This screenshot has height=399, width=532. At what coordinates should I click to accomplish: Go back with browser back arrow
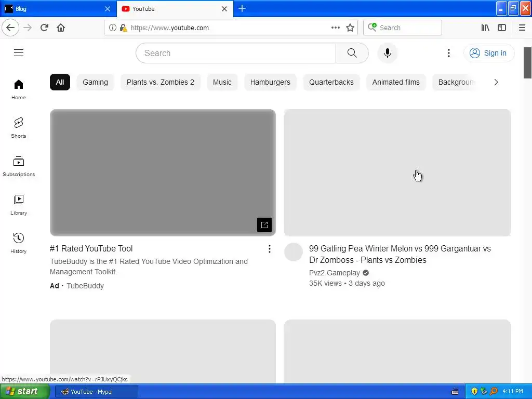[10, 28]
